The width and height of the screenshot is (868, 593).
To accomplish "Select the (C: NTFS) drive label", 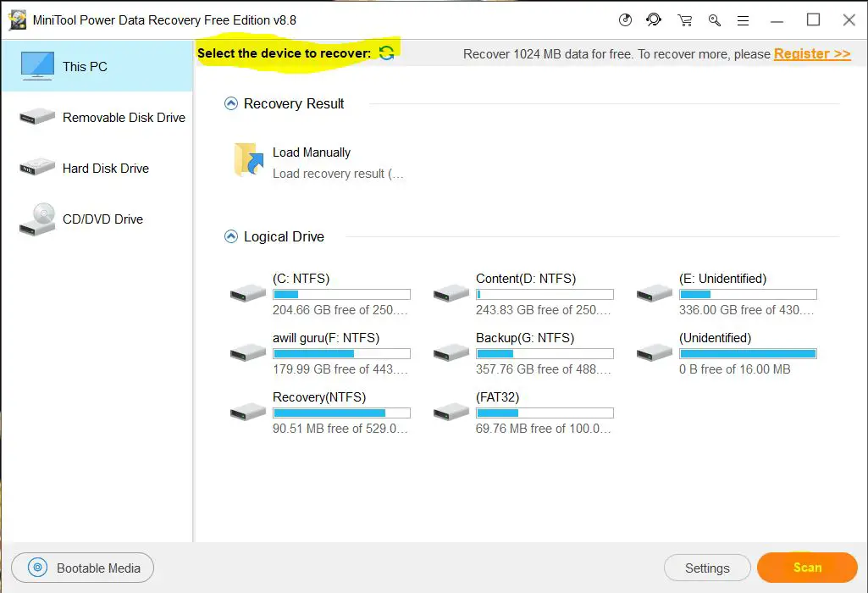I will [x=301, y=279].
